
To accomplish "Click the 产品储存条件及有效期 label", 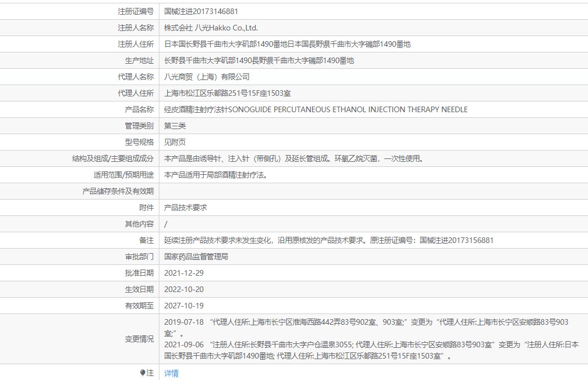I will (x=118, y=191).
